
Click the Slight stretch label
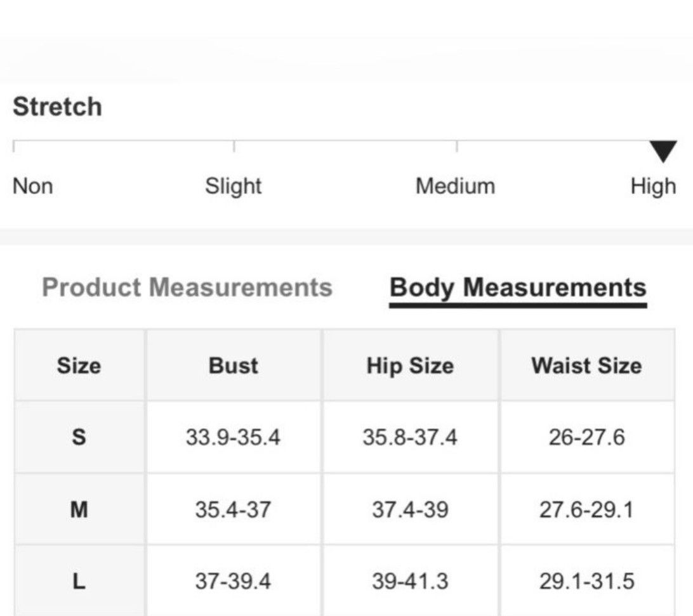coord(234,187)
